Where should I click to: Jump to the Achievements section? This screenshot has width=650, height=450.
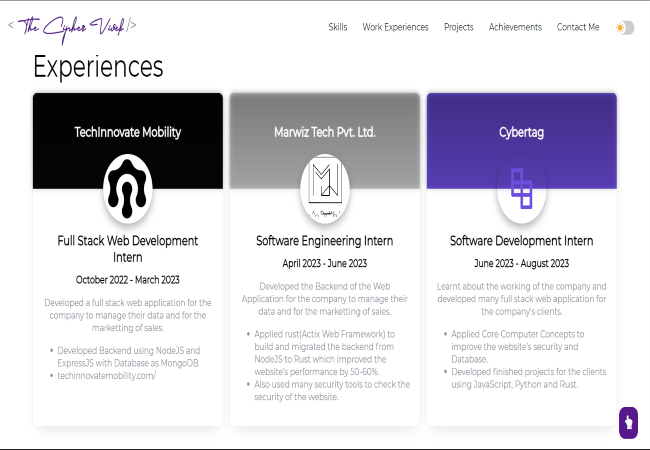tap(515, 27)
